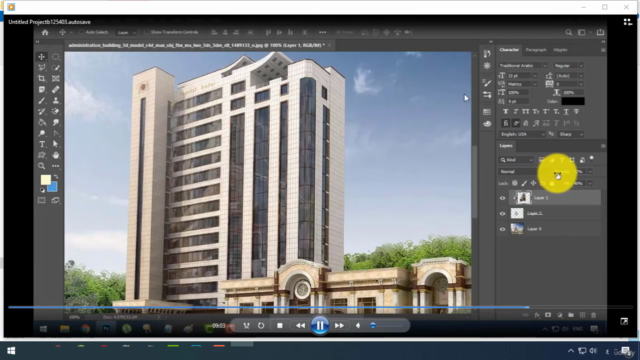640x360 pixels.
Task: Open the Brushes panel icon in collapsed dock
Action: point(487,83)
